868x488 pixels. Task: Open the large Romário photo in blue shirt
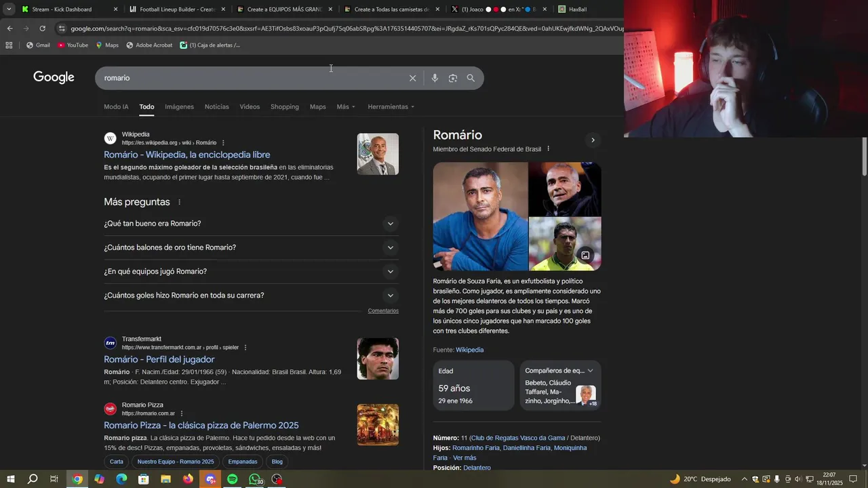pos(480,216)
